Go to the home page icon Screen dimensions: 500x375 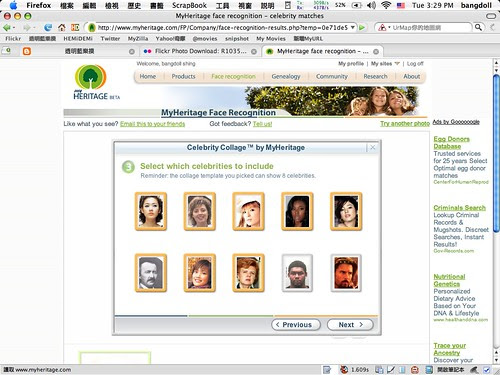pyautogui.click(x=62, y=28)
